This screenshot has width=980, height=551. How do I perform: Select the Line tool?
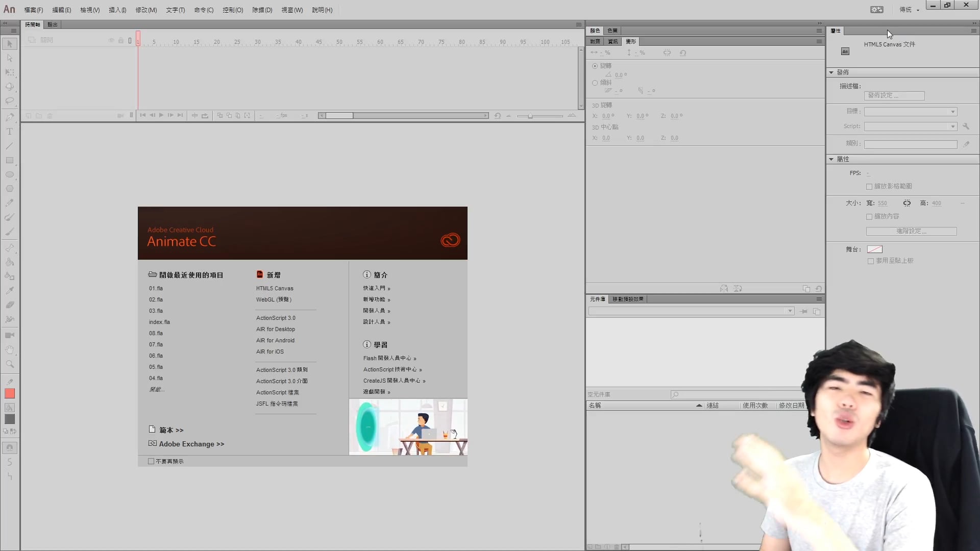9,146
